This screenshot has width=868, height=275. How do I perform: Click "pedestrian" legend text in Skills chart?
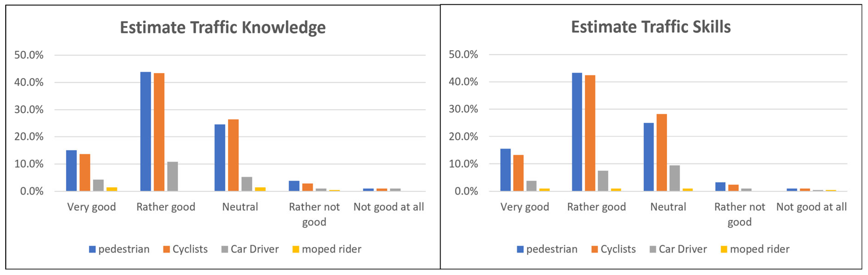[552, 249]
